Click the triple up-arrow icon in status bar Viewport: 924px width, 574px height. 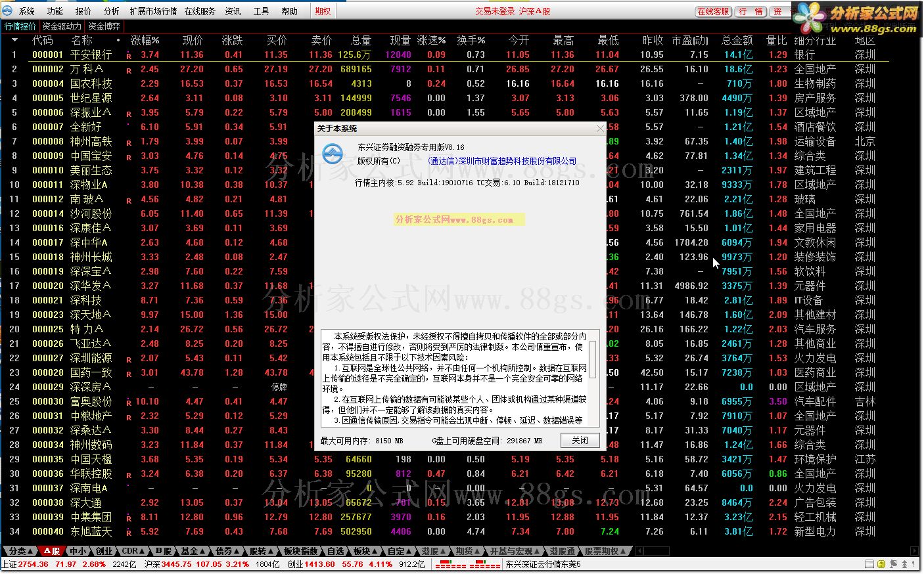905,564
